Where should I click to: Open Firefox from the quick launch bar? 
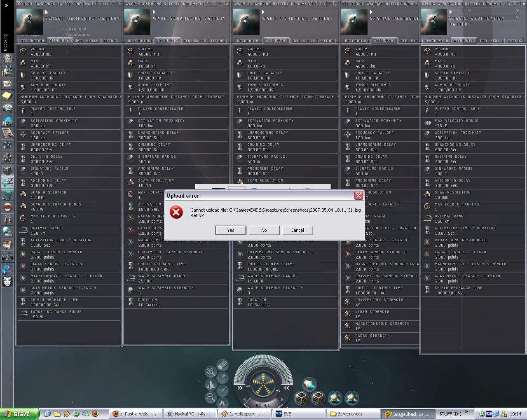pyautogui.click(x=95, y=413)
